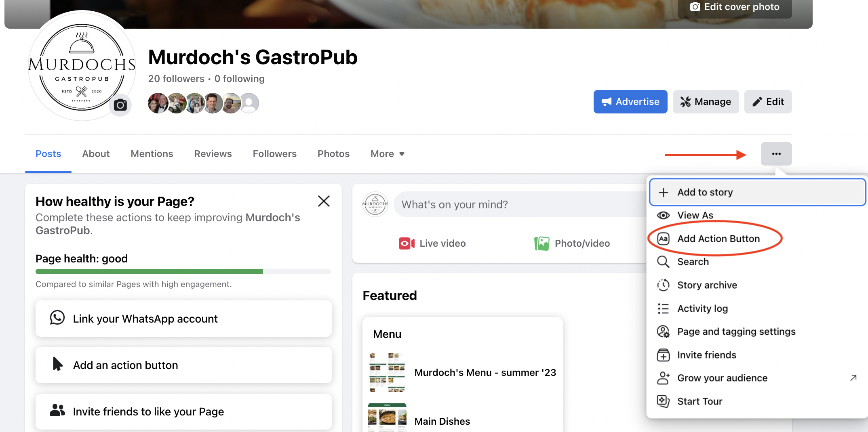Viewport: 868px width, 432px height.
Task: Click the WhatsApp icon
Action: point(57,318)
